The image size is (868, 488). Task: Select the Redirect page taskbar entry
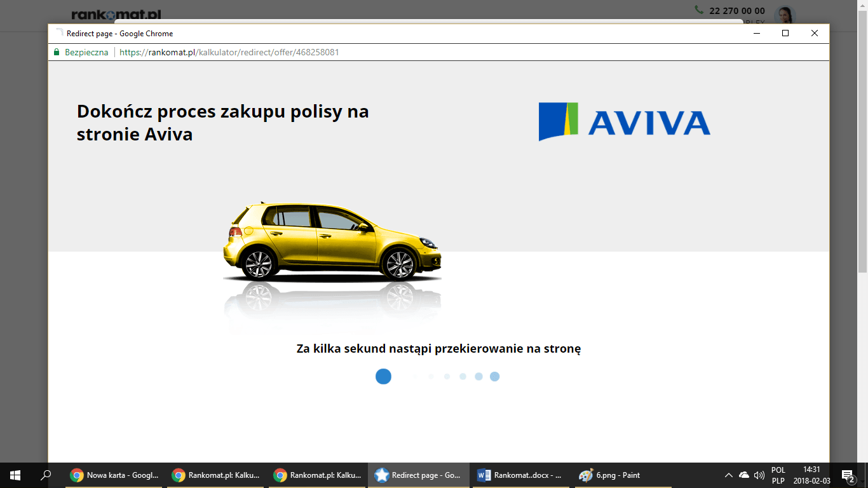click(418, 475)
